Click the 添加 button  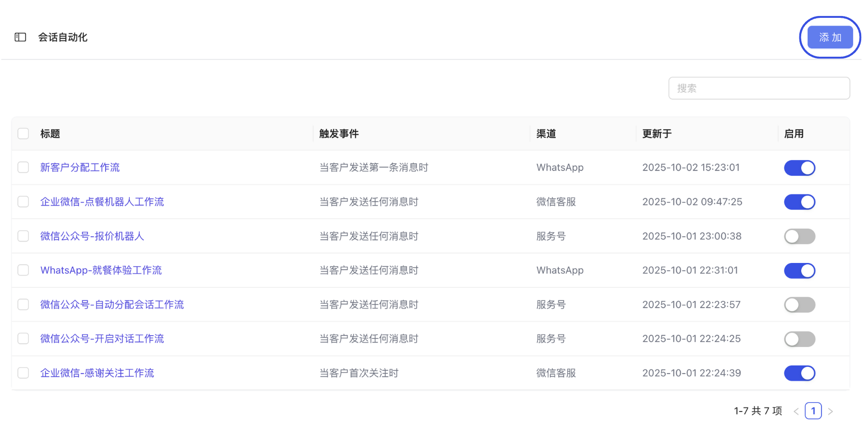click(x=830, y=37)
